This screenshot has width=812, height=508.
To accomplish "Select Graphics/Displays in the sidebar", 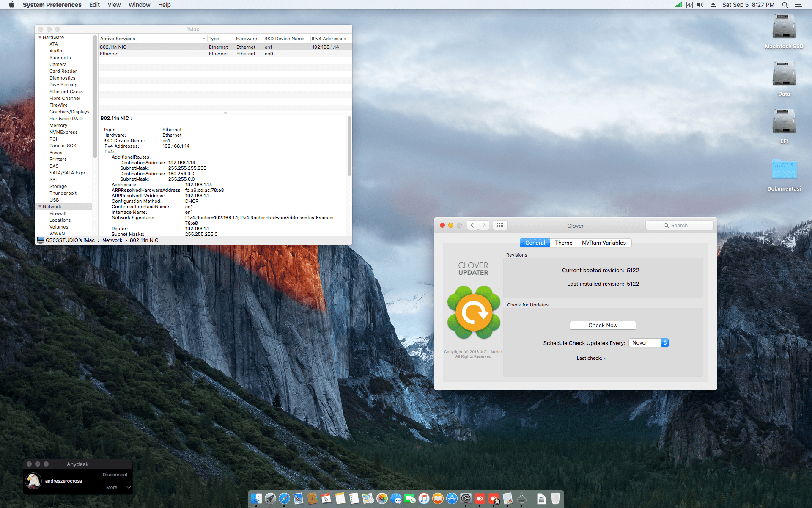I will [69, 112].
